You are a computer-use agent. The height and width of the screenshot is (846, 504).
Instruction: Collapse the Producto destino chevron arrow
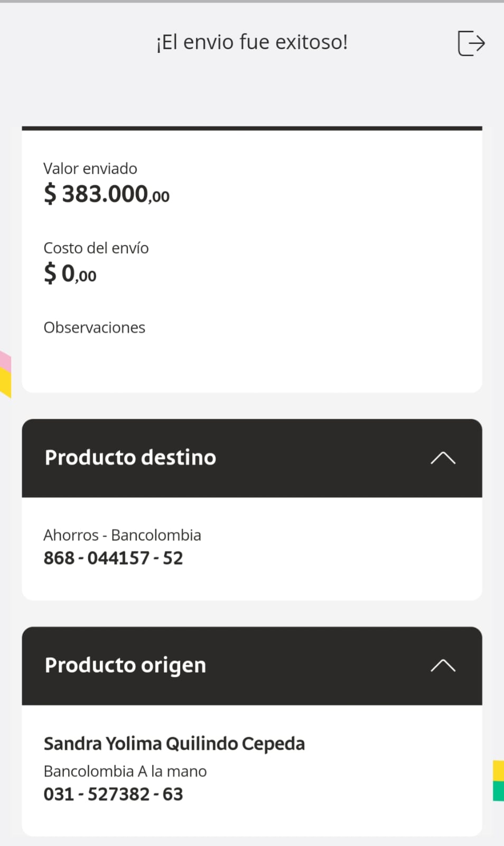point(443,458)
